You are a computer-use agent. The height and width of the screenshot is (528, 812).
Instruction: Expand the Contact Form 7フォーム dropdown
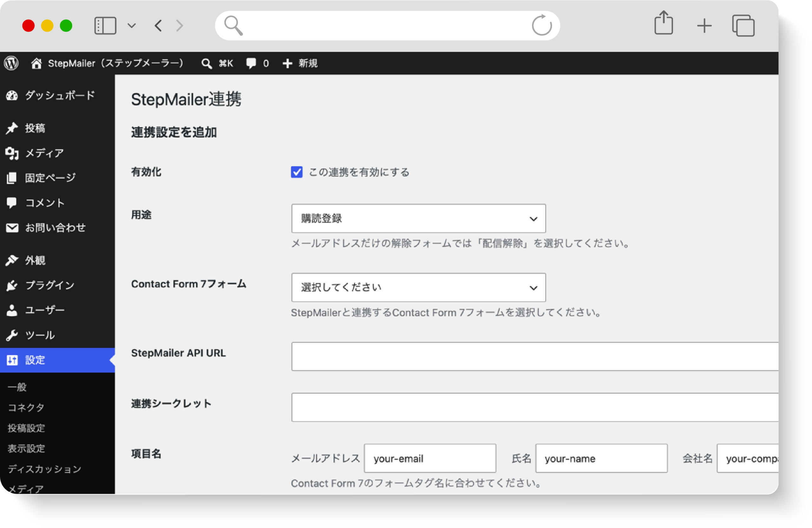418,287
